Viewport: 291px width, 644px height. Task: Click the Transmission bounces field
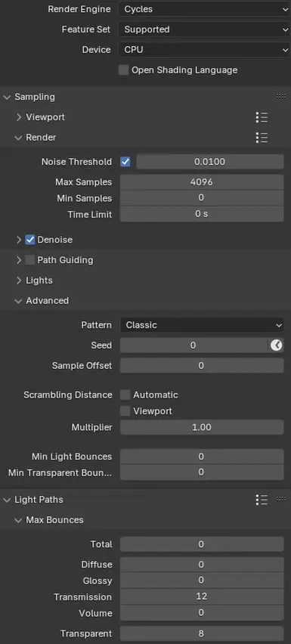202,597
